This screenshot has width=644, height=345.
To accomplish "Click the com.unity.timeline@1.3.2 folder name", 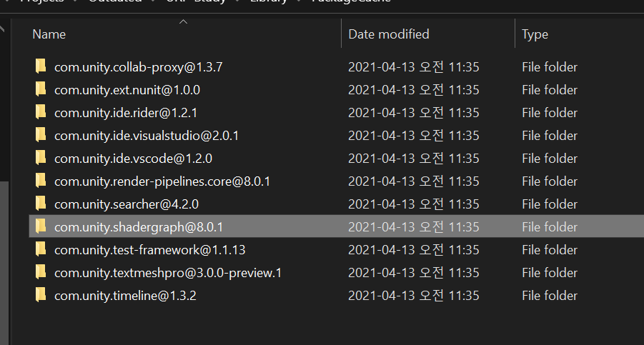I will coord(125,296).
